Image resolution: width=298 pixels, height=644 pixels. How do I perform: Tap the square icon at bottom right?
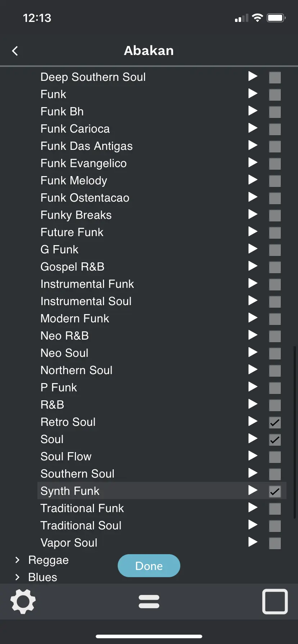click(x=275, y=601)
